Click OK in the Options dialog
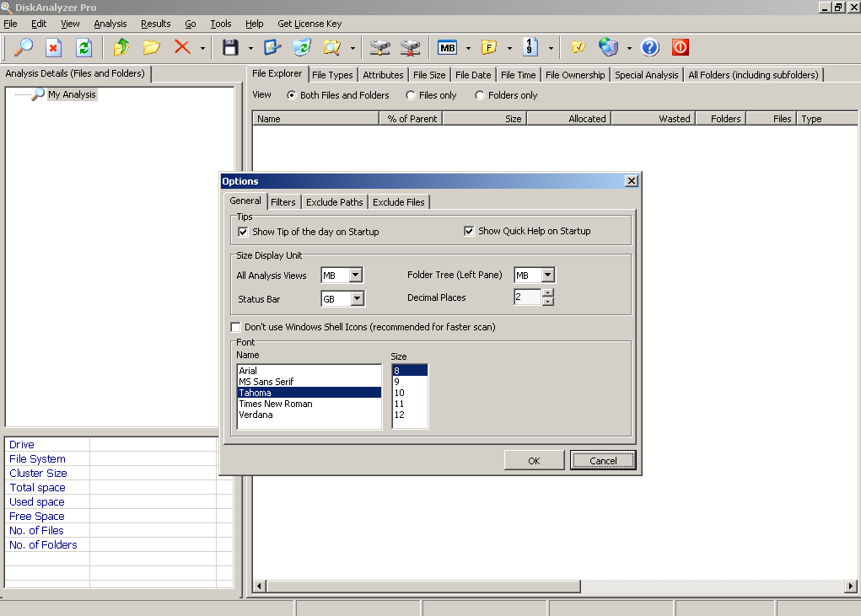The image size is (861, 616). pos(534,461)
